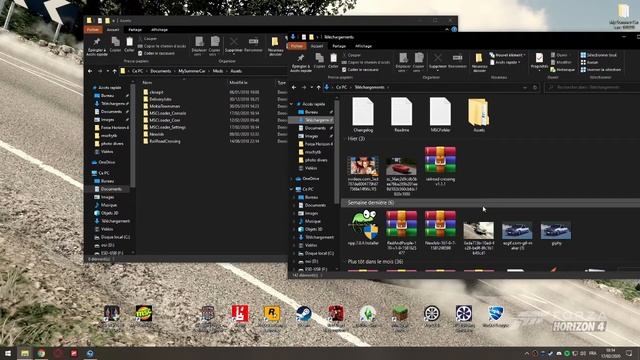
Task: Open the Partage tab in Assets window
Action: (135, 30)
